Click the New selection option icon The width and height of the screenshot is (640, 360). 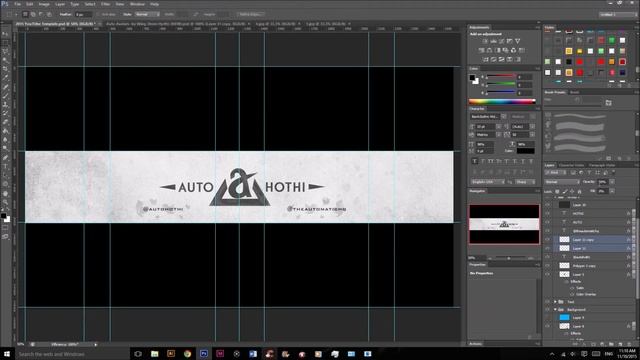point(25,14)
